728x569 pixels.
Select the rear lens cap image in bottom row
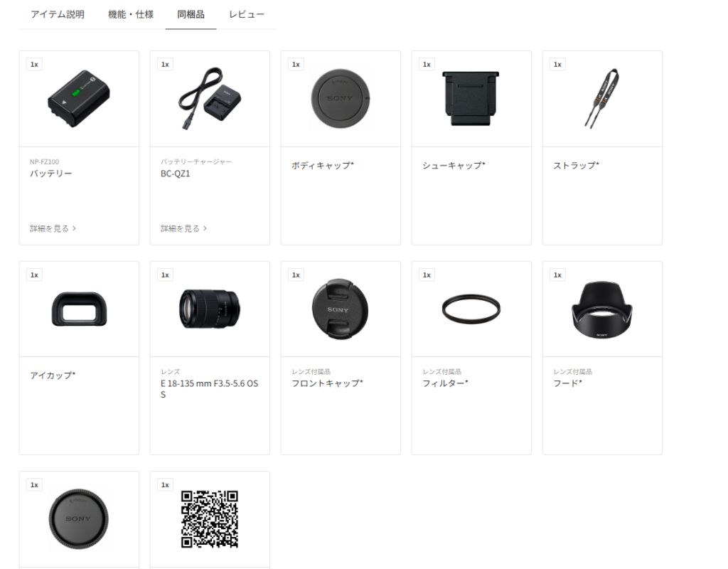click(78, 519)
